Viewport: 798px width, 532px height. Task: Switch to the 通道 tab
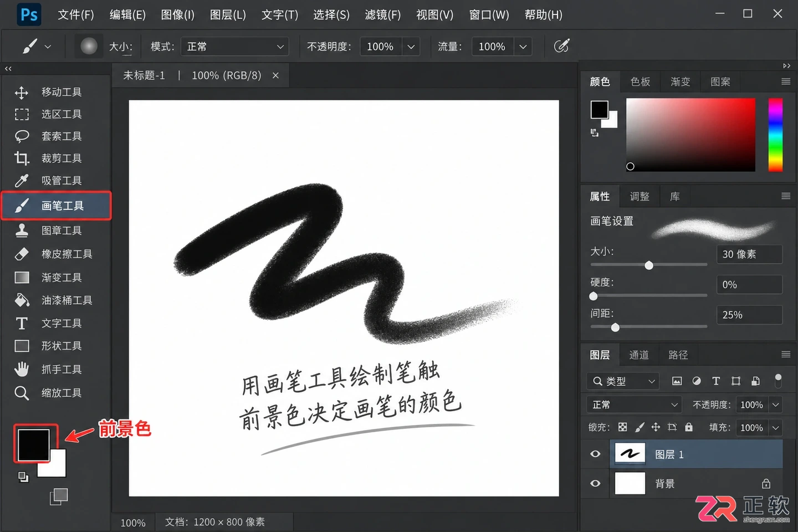(x=639, y=355)
